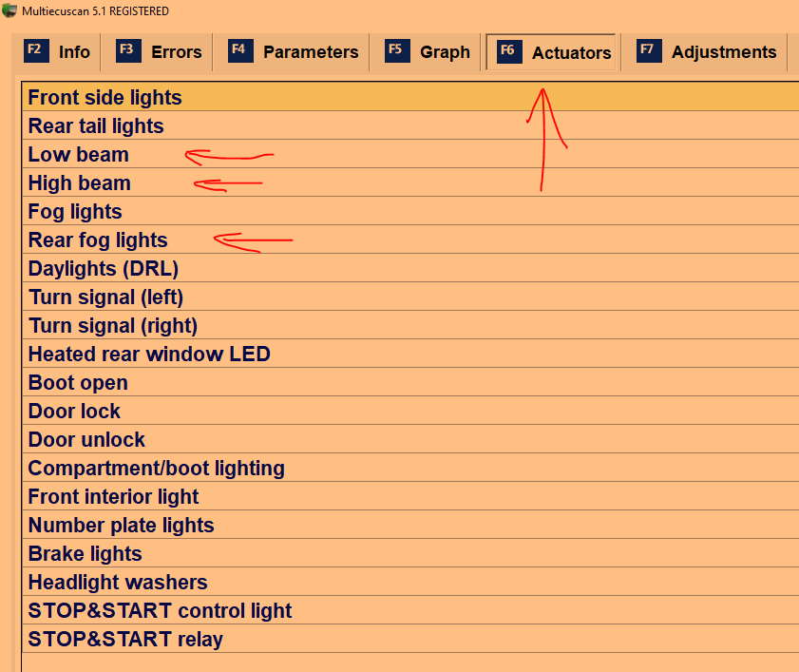Pick the Rear fog lights actuator
Viewport: 799px width, 672px height.
[x=98, y=240]
